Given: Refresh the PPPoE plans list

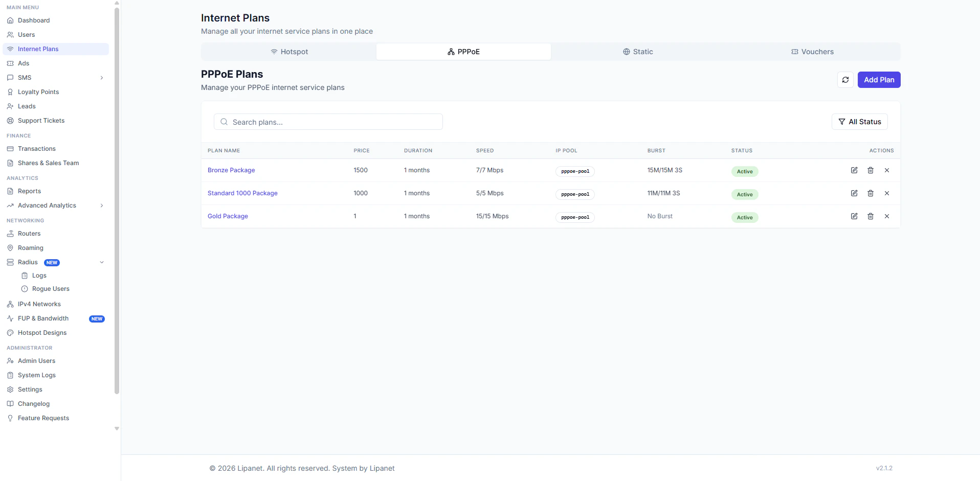Looking at the screenshot, I should click(845, 80).
